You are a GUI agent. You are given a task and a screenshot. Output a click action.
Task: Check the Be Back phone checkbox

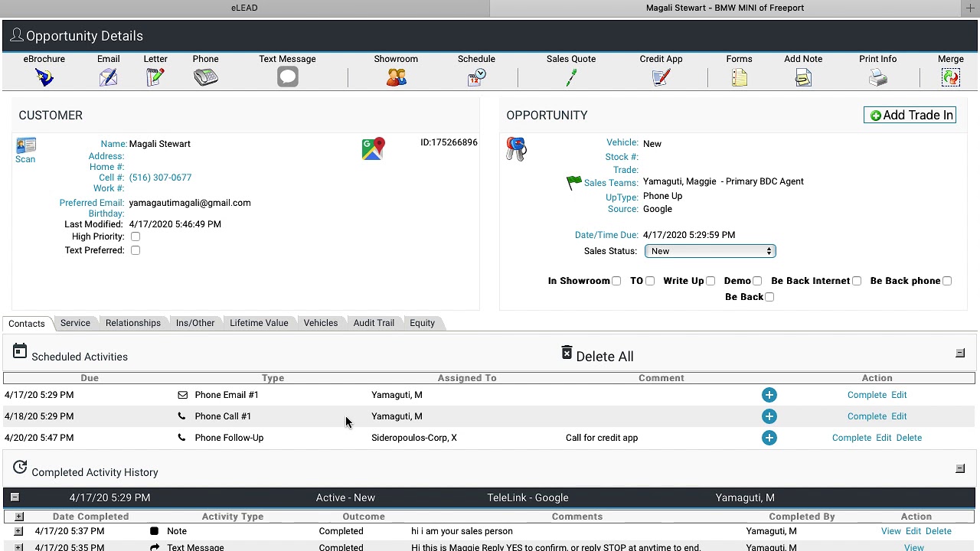(947, 281)
